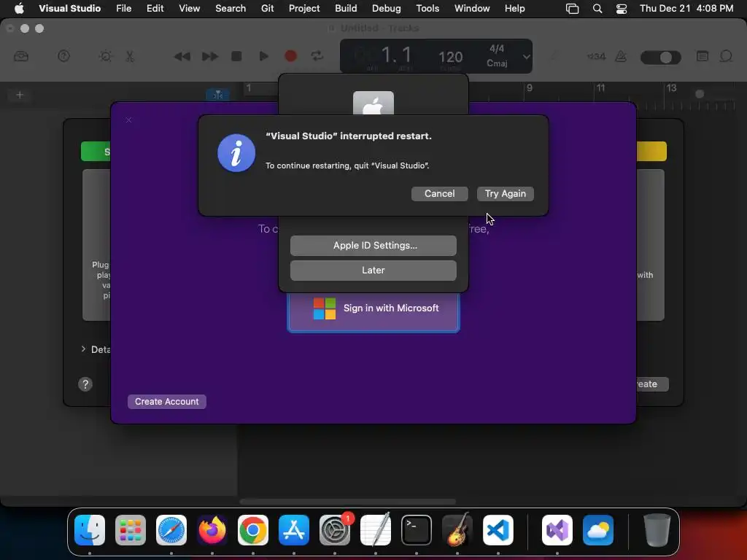Screen dimensions: 747x560
Task: Open the Note Pad icon in GarageBand
Action: coord(703,56)
